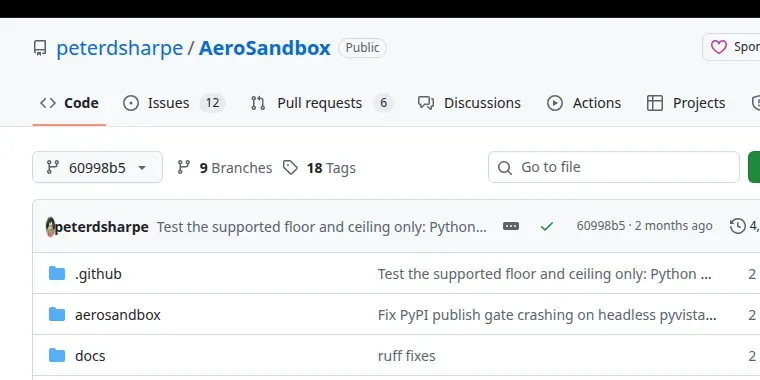Focus the Go to file search field

[x=614, y=167]
